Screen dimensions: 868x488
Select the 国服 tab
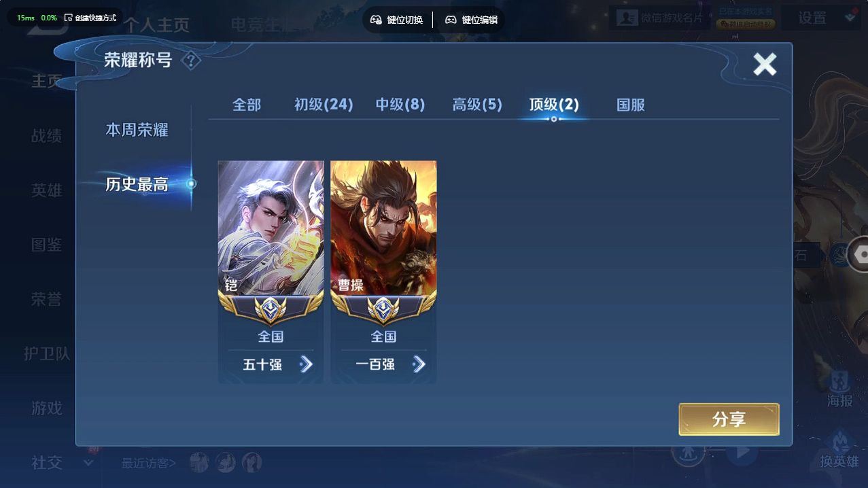pos(631,105)
